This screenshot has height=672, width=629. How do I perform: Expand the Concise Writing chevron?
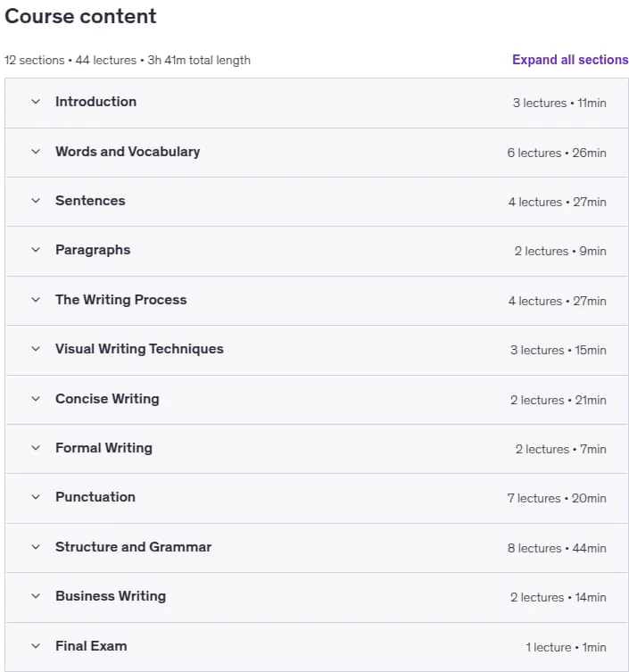[x=36, y=399]
